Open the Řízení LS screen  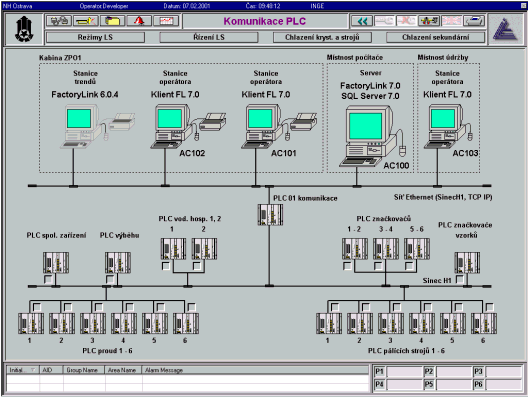click(209, 37)
